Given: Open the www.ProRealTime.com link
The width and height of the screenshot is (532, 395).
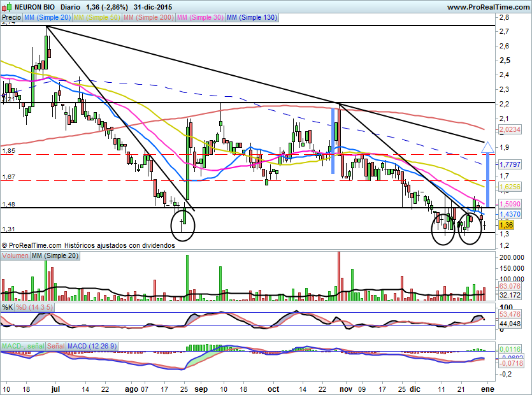Looking at the screenshot, I should (x=488, y=6).
